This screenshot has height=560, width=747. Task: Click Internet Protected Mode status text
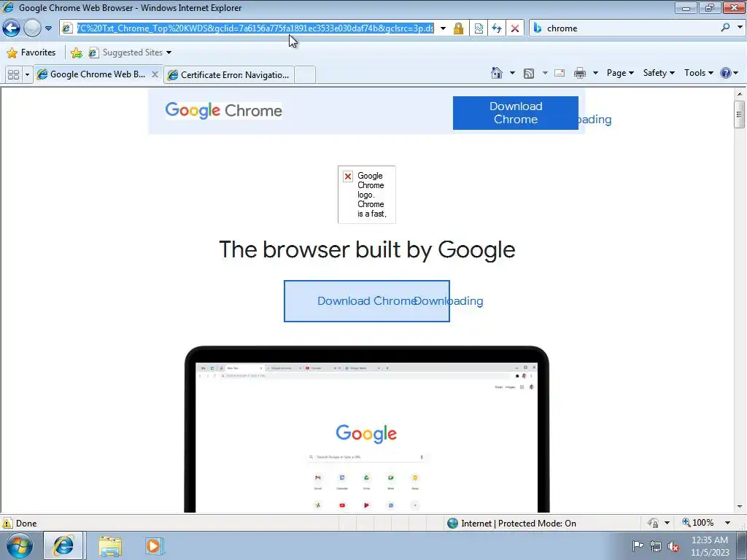pos(519,524)
